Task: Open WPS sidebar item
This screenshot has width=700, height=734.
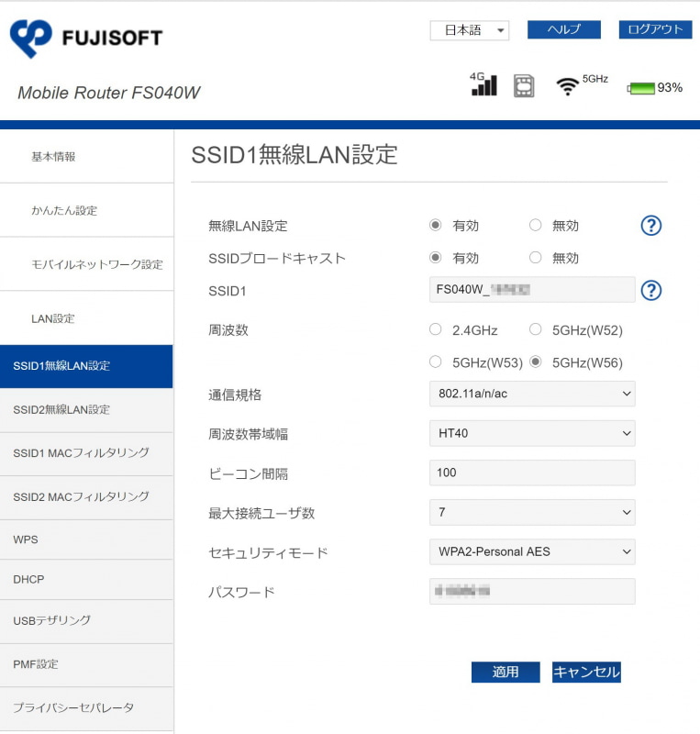Action: [x=86, y=539]
